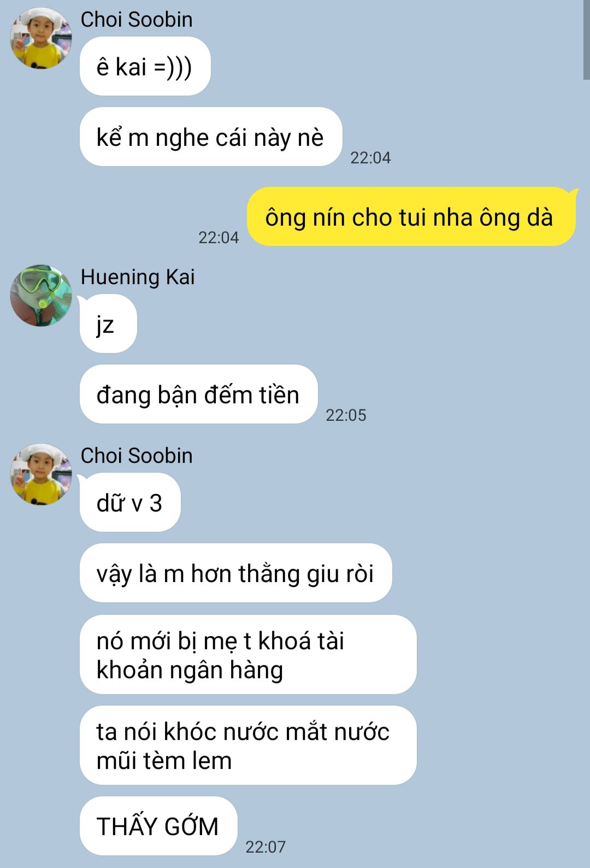Select the 'ê kai =)))' message bubble
Screen dimensions: 590x868
point(145,66)
